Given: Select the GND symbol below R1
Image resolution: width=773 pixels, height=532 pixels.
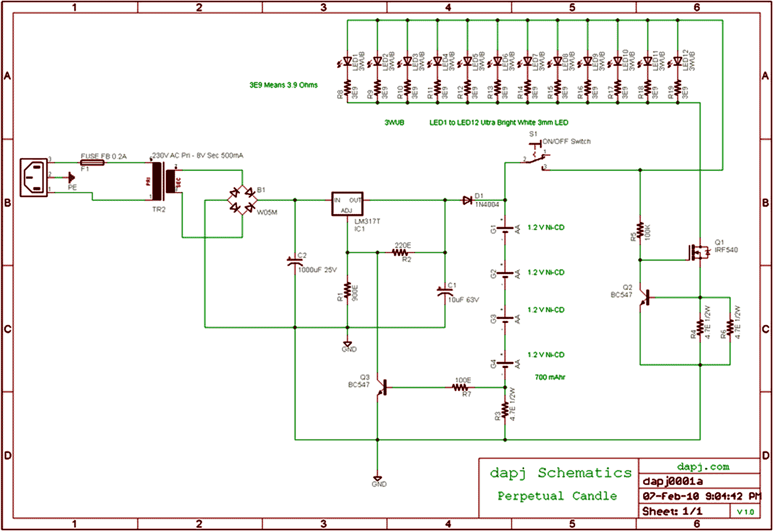Looking at the screenshot, I should tap(348, 346).
